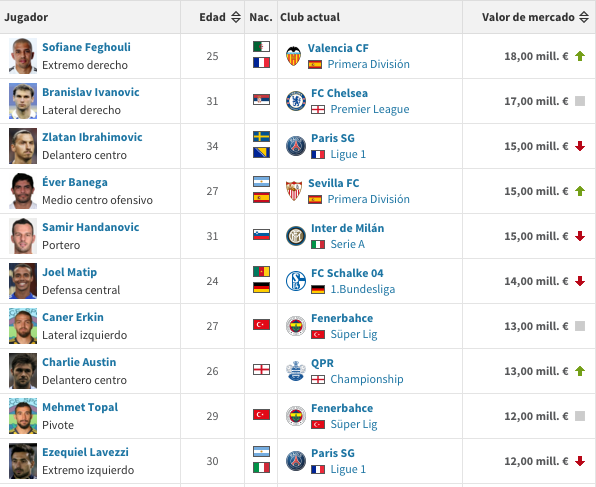This screenshot has width=596, height=487.
Task: Open the Primera División link under Valencia
Action: coord(368,64)
